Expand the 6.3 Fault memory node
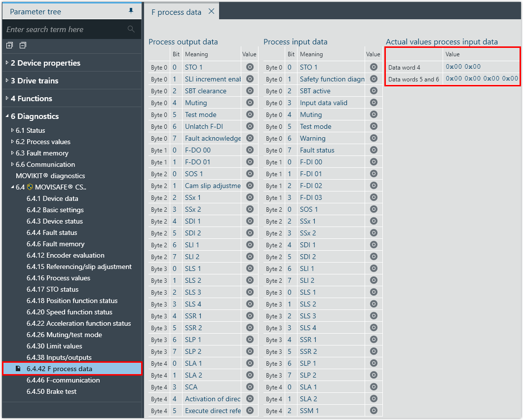Screen dimensions: 523x420 (12, 153)
